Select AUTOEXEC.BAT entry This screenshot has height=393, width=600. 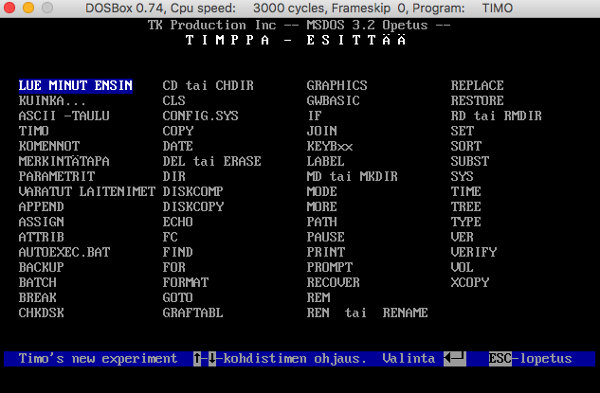[x=64, y=252]
